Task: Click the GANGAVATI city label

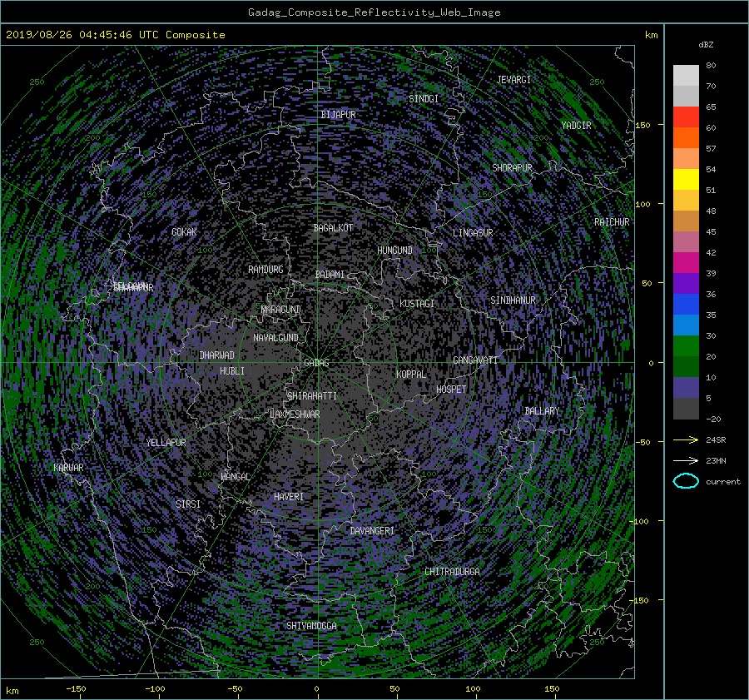Action: [x=475, y=360]
